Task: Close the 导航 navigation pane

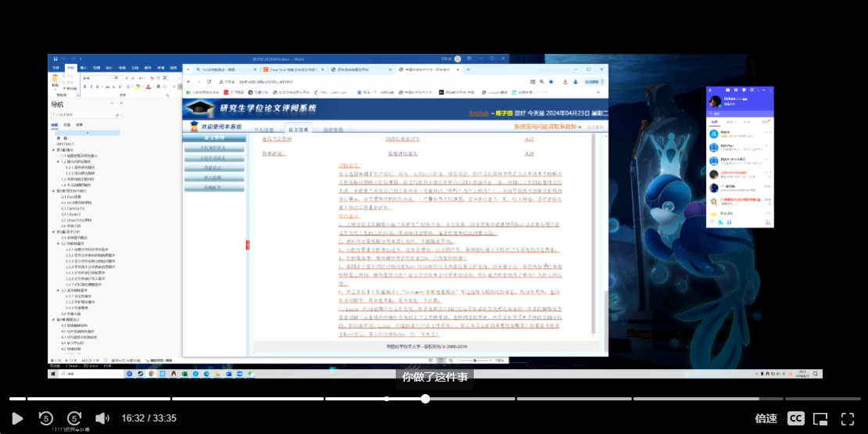Action: click(x=122, y=103)
